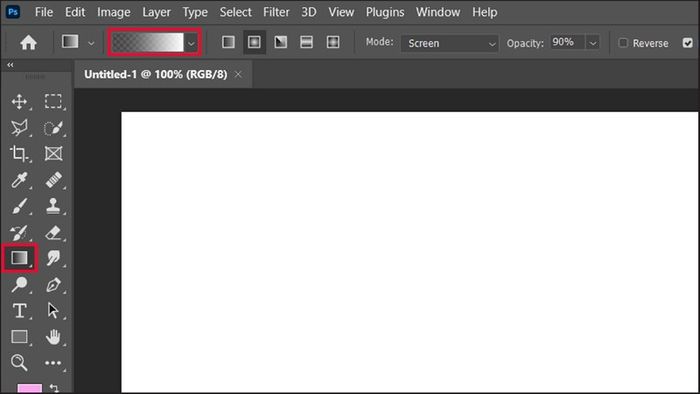
Task: Open the Image menu
Action: [114, 12]
